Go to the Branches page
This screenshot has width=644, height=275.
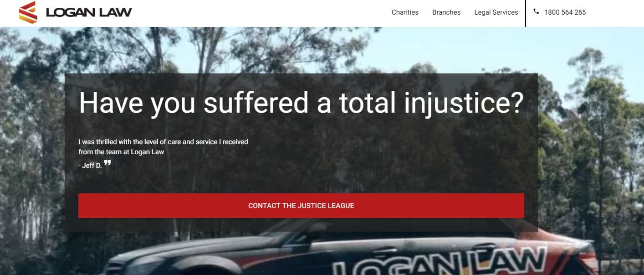click(446, 12)
